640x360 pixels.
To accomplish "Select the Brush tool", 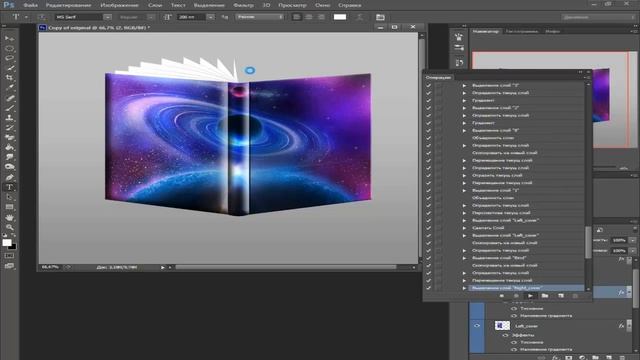I will click(9, 108).
